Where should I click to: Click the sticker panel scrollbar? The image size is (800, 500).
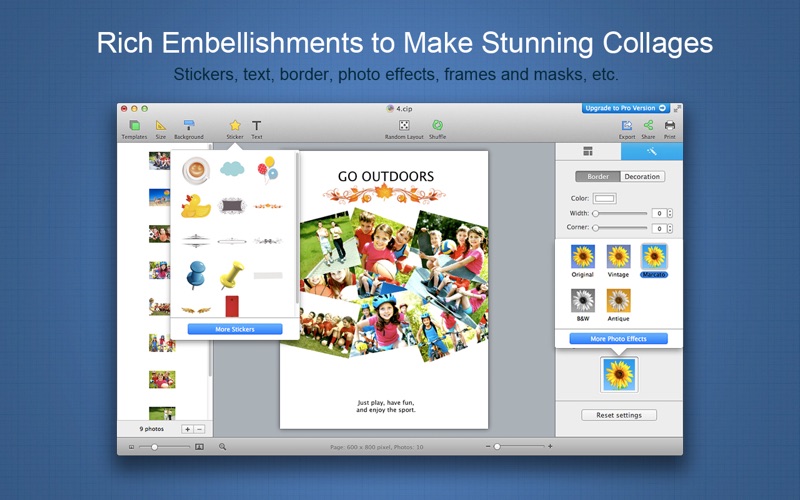pyautogui.click(x=297, y=230)
